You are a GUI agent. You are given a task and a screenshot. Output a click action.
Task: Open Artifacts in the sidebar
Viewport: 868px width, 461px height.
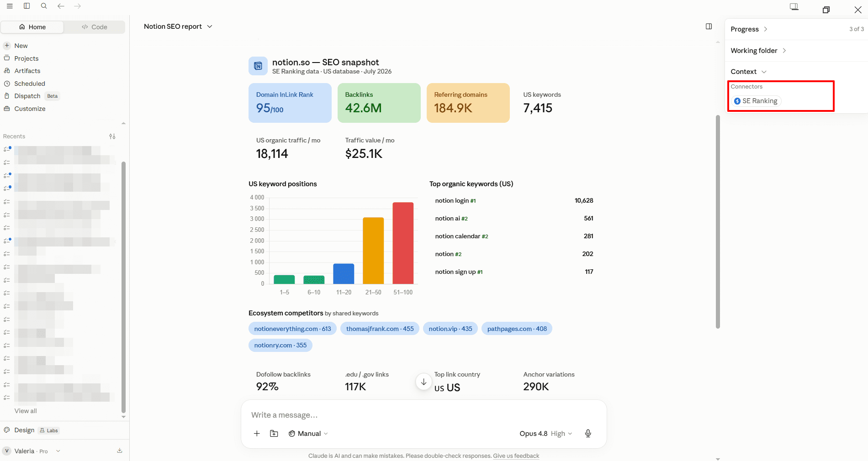22,71
